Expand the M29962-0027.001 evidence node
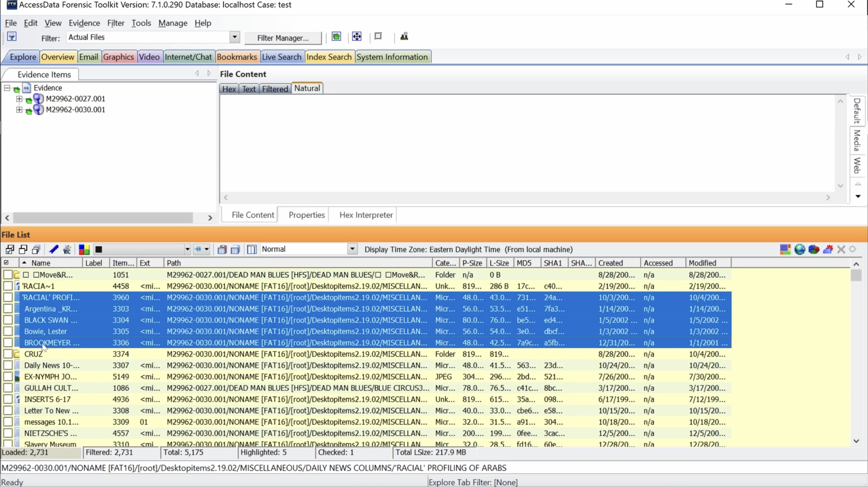868x487 pixels. (19, 99)
